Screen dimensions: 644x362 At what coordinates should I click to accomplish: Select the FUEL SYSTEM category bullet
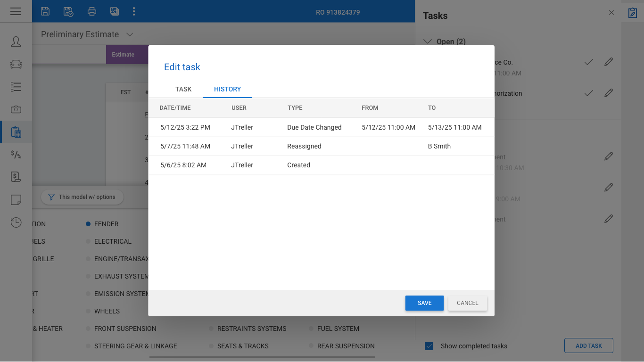[x=312, y=329]
